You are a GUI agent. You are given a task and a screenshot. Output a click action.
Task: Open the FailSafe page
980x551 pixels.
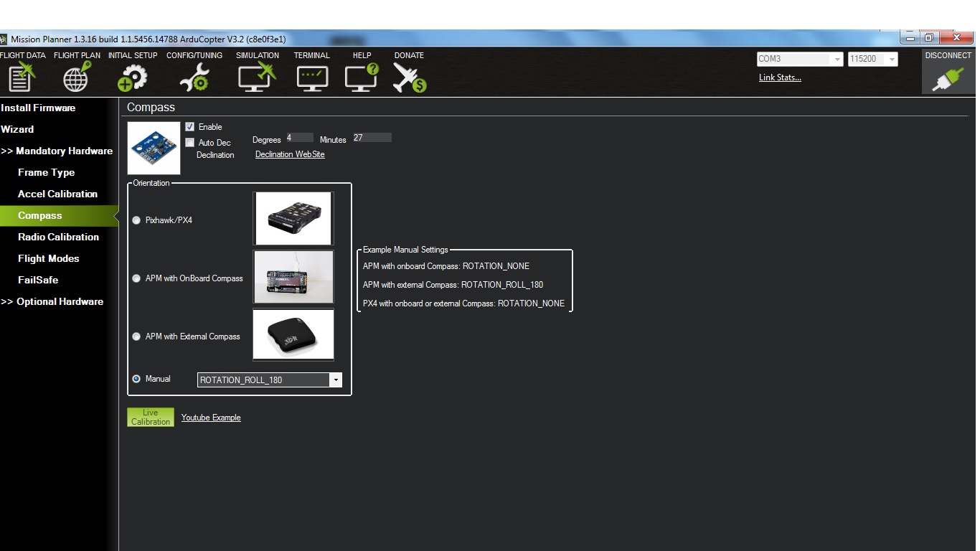pyautogui.click(x=37, y=280)
